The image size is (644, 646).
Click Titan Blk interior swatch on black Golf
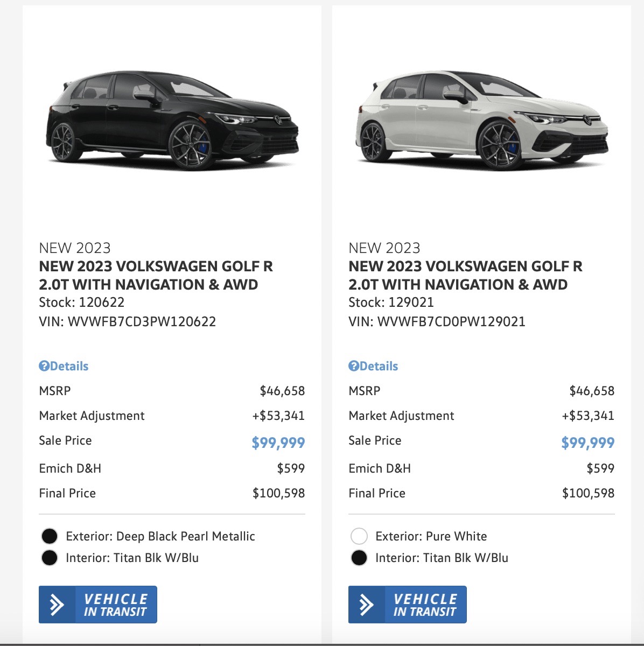point(50,558)
